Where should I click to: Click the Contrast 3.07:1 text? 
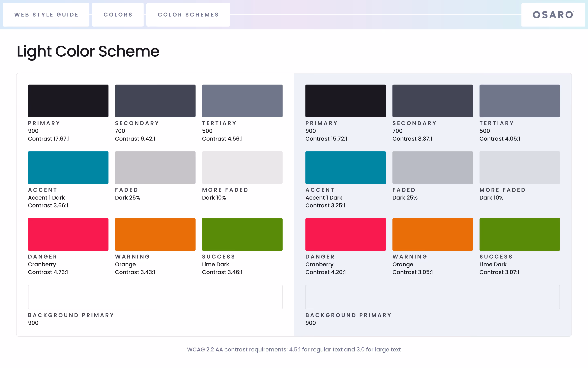coord(499,272)
